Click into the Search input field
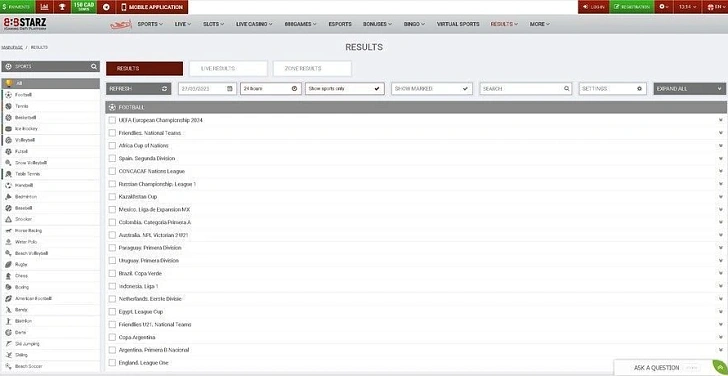The height and width of the screenshot is (376, 728). (526, 89)
